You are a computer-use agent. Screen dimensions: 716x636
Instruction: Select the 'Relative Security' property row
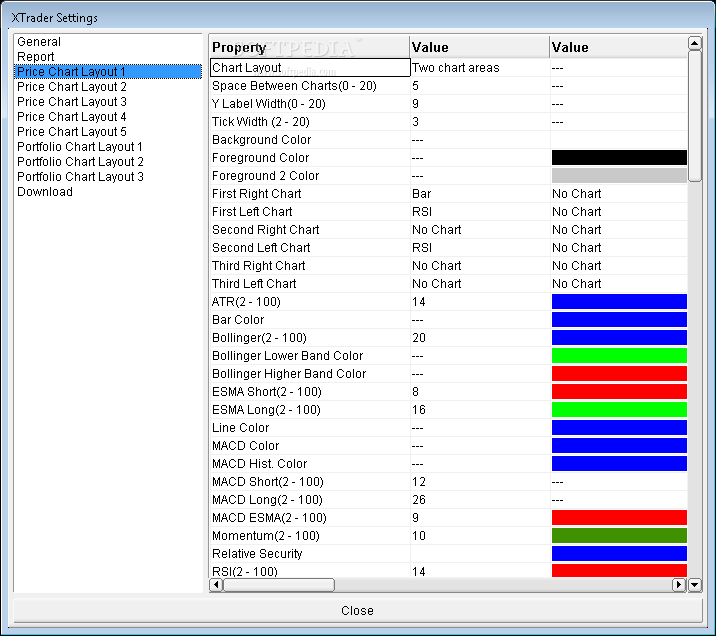(x=310, y=554)
